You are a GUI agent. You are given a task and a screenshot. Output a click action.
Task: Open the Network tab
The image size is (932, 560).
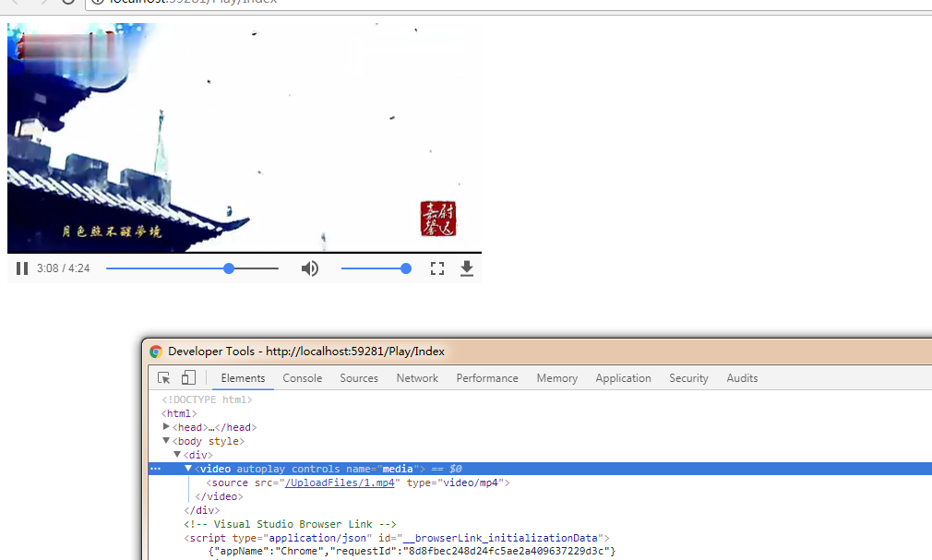[417, 378]
